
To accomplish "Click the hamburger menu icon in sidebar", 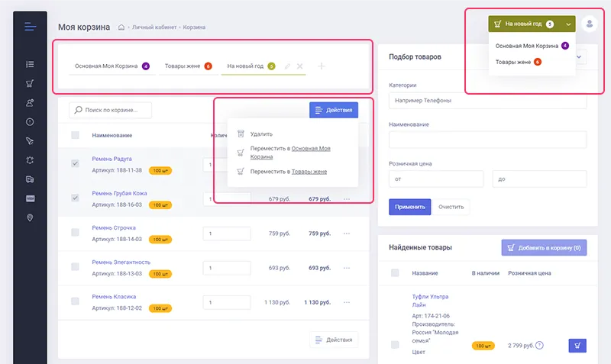I will tap(30, 27).
